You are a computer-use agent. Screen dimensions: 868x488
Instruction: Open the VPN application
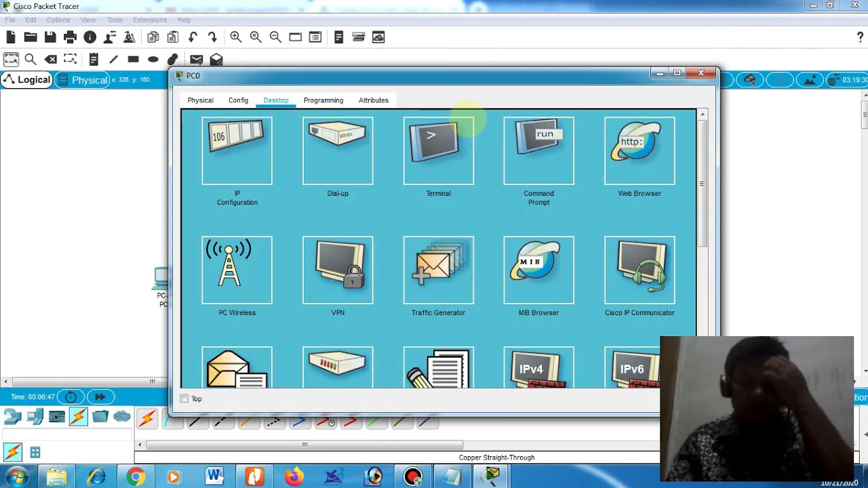[338, 270]
